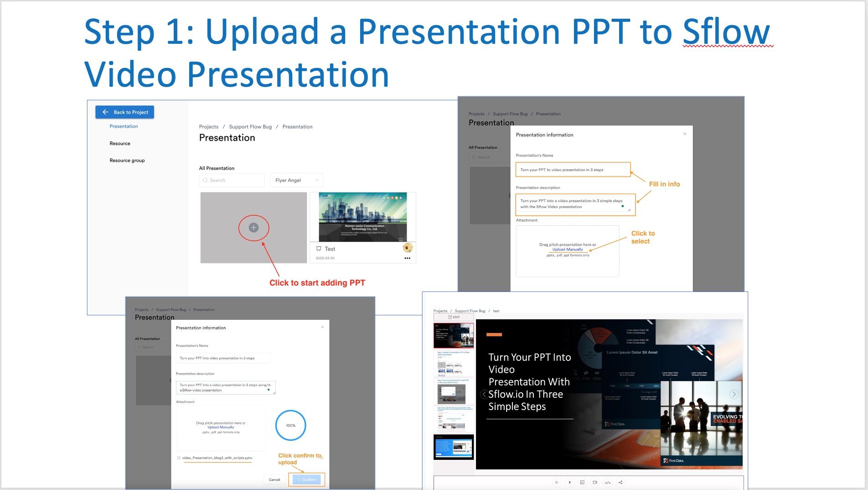Click the back arrow icon in the player toolbar
Viewport: 868px width, 490px height.
pos(557,482)
